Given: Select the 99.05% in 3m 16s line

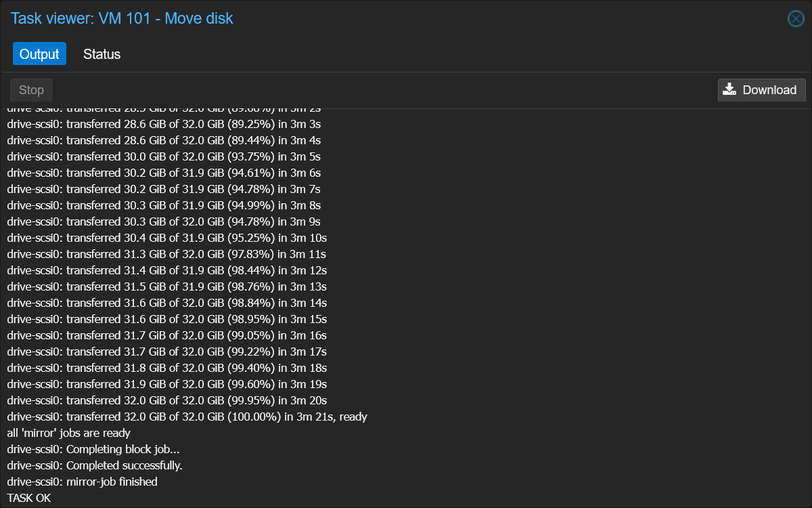Looking at the screenshot, I should [167, 335].
